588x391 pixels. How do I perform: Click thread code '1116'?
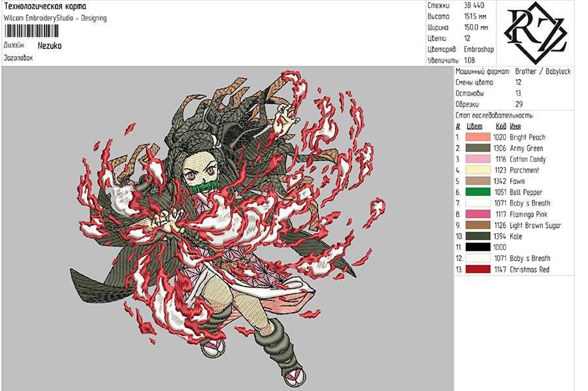(500, 159)
